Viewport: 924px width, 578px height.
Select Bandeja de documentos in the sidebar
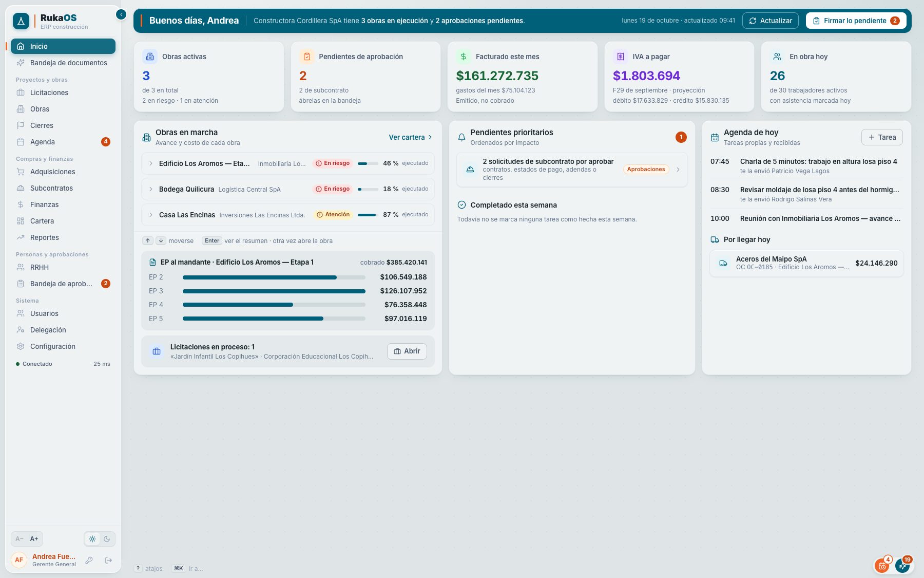point(63,63)
